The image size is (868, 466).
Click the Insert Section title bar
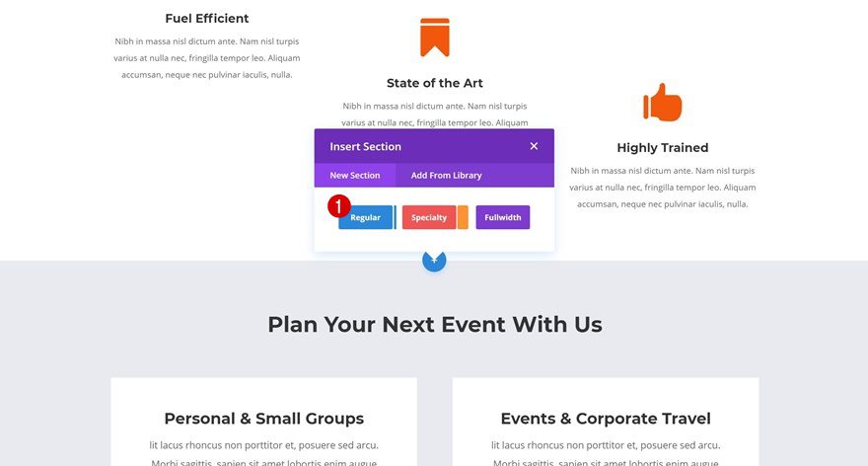tap(414, 146)
